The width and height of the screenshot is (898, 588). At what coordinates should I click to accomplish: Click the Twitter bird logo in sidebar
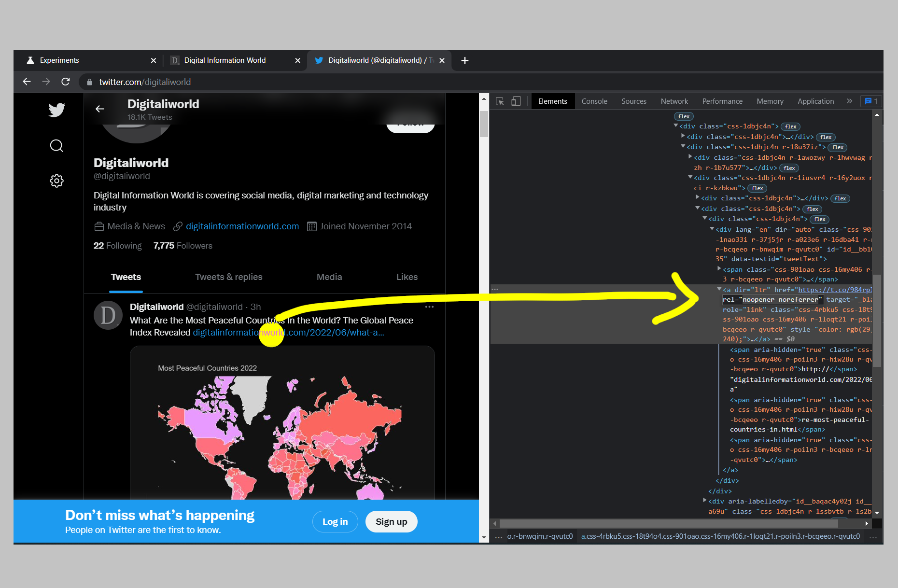click(56, 110)
